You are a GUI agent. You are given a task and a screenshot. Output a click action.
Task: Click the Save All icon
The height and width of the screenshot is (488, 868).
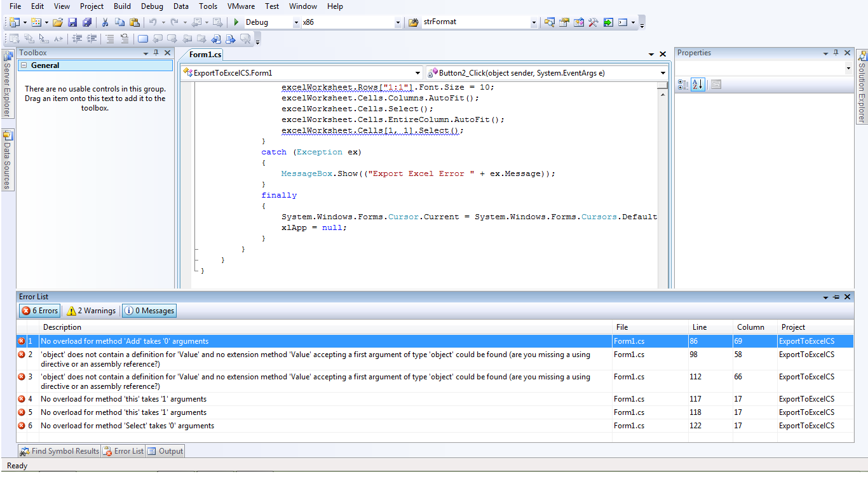86,22
